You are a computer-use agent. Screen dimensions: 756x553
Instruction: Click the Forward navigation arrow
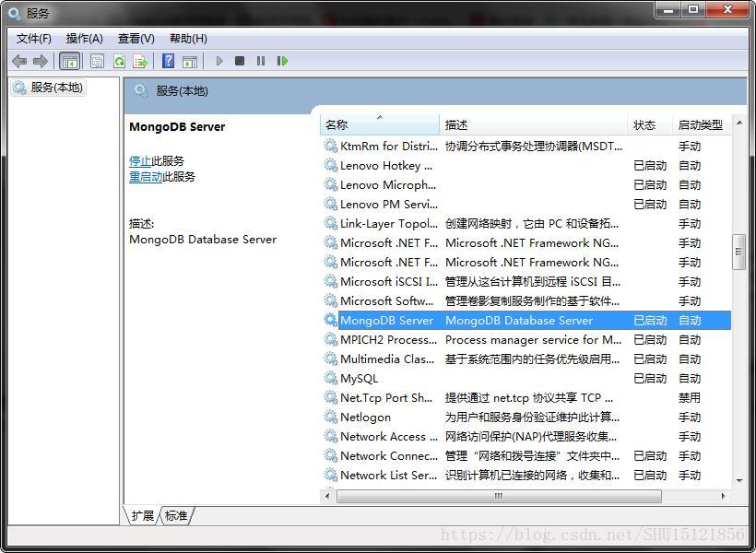click(x=40, y=61)
